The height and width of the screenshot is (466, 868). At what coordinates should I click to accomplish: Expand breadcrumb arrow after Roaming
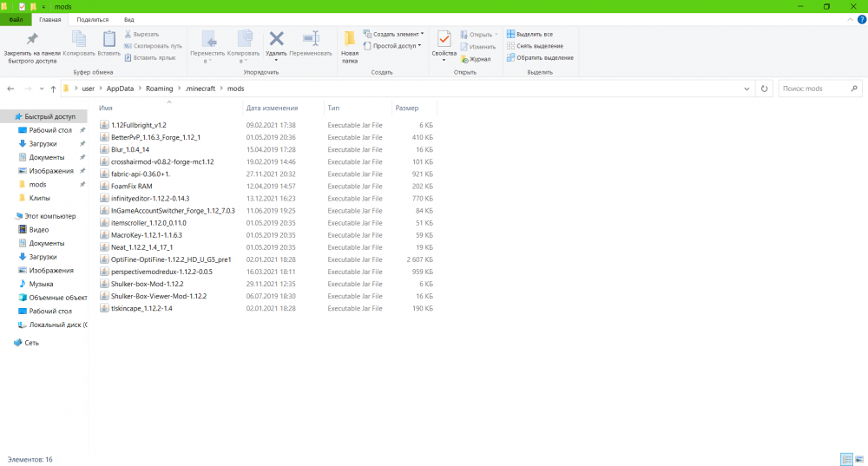(x=179, y=89)
